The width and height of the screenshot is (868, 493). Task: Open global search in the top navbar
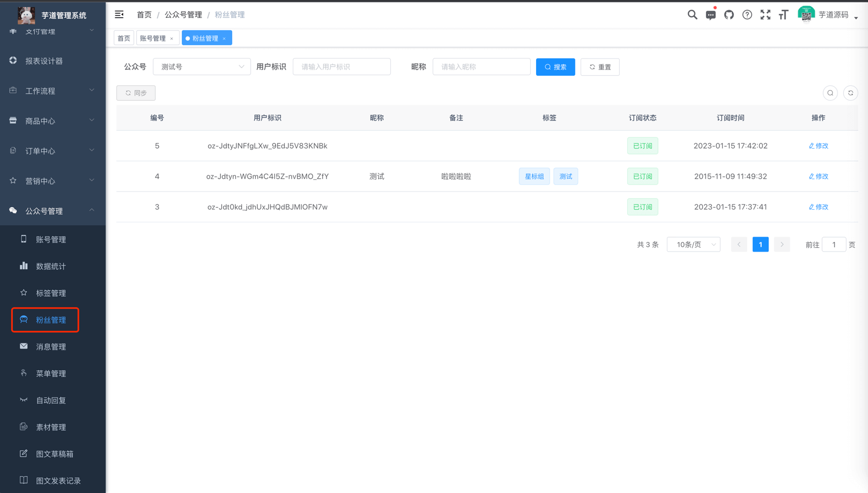(x=692, y=14)
